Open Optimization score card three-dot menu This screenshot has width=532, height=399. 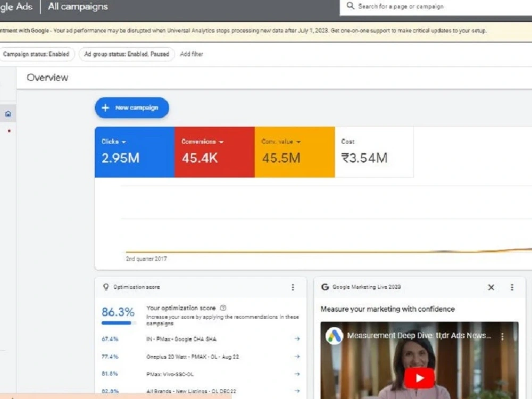293,287
